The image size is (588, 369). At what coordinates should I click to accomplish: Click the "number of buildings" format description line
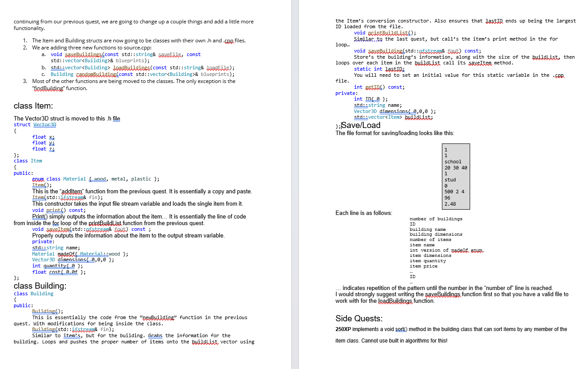pos(436,219)
